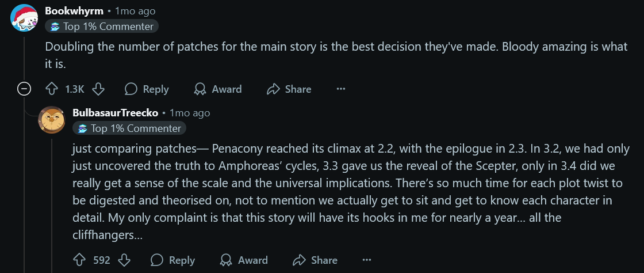
Task: Open the 1mo ago timestamp on Bookwhyrm's comment
Action: [135, 11]
